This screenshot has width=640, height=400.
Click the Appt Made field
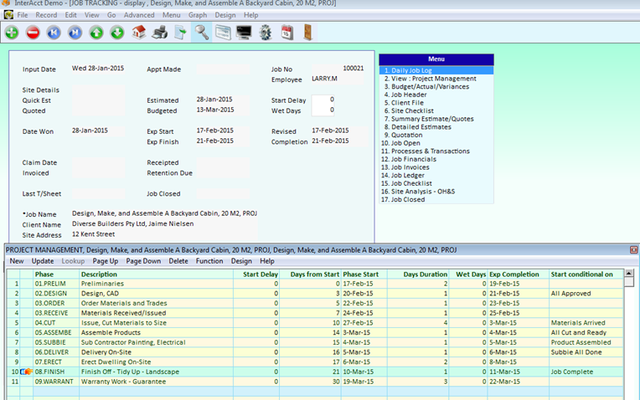click(223, 69)
